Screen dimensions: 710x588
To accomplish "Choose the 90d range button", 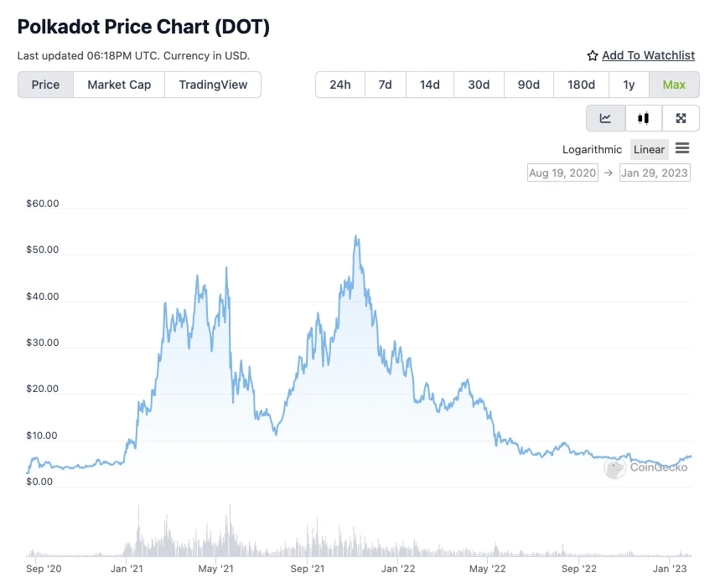I will point(528,85).
